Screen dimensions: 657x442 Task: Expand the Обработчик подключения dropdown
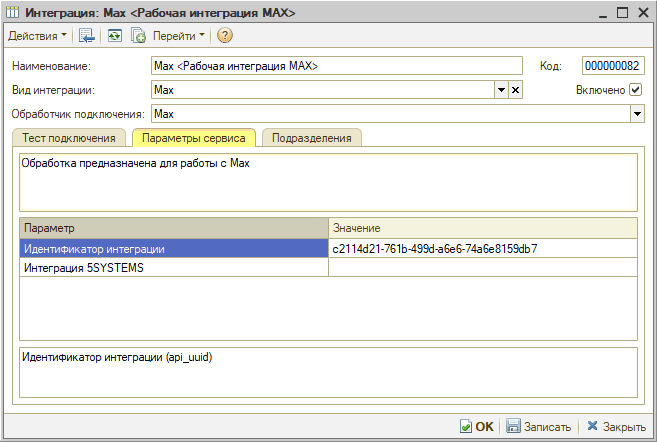tap(636, 114)
